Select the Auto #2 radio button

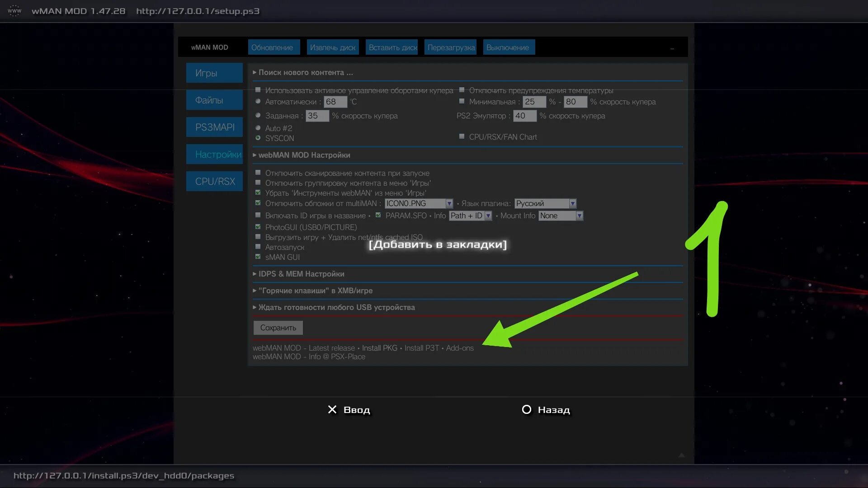258,128
